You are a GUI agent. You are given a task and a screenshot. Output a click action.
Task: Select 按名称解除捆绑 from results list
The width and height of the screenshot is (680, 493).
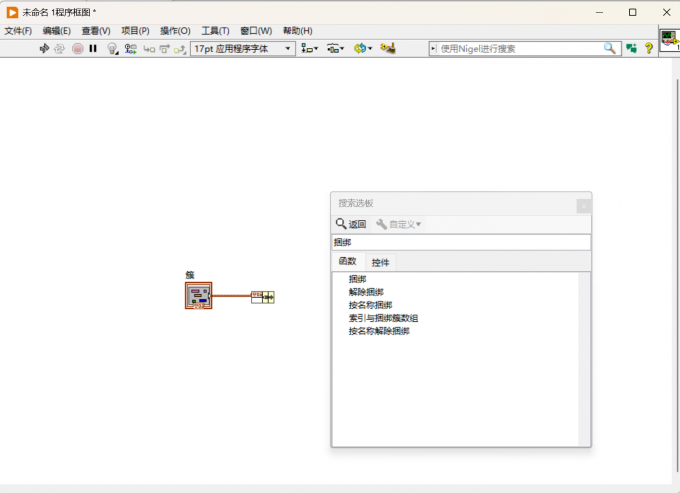click(379, 331)
